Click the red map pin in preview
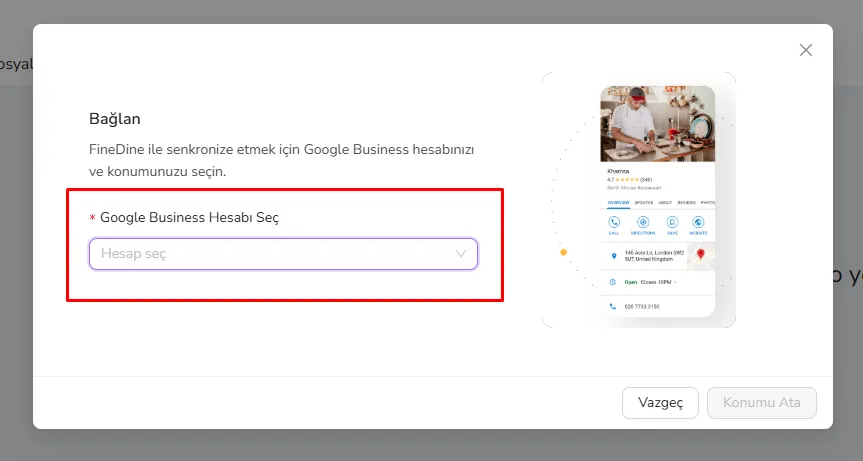 (701, 254)
